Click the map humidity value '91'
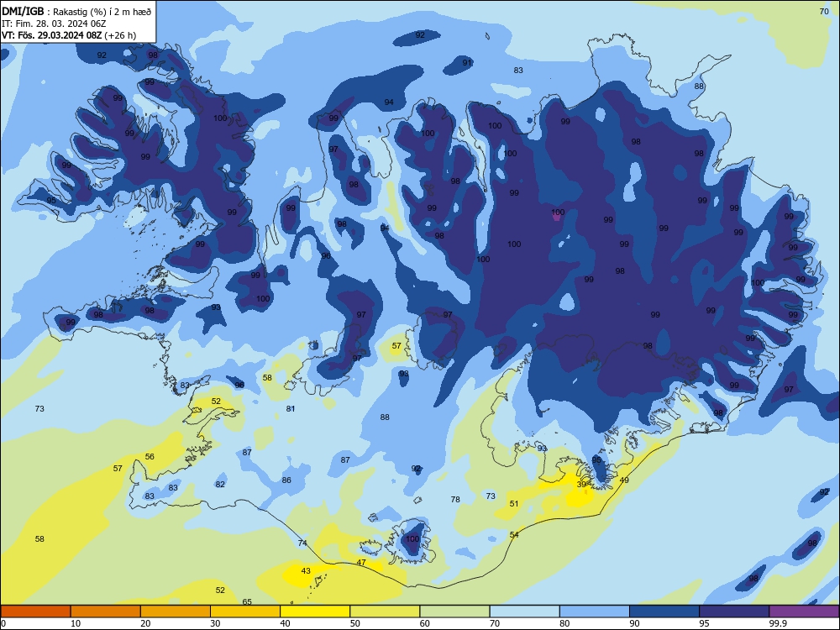The width and height of the screenshot is (840, 630). click(467, 63)
